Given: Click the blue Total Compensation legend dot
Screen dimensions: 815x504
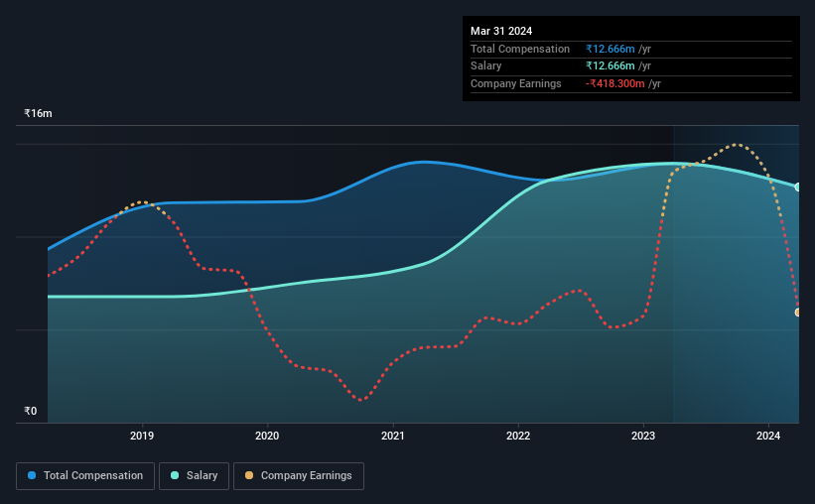Looking at the screenshot, I should (32, 475).
